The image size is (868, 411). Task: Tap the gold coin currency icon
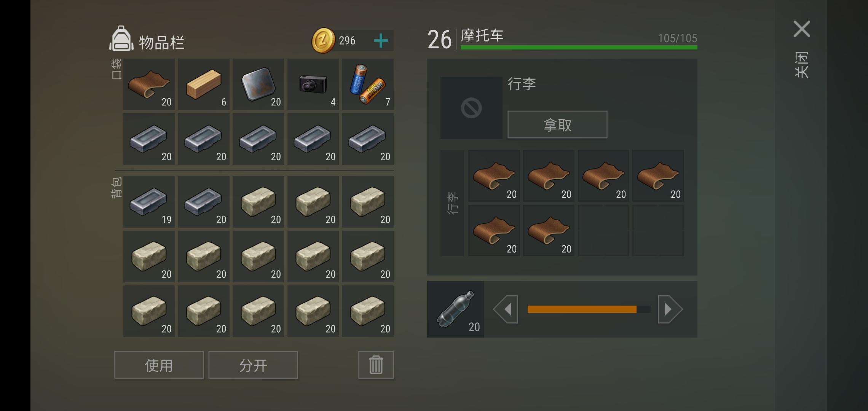(323, 40)
